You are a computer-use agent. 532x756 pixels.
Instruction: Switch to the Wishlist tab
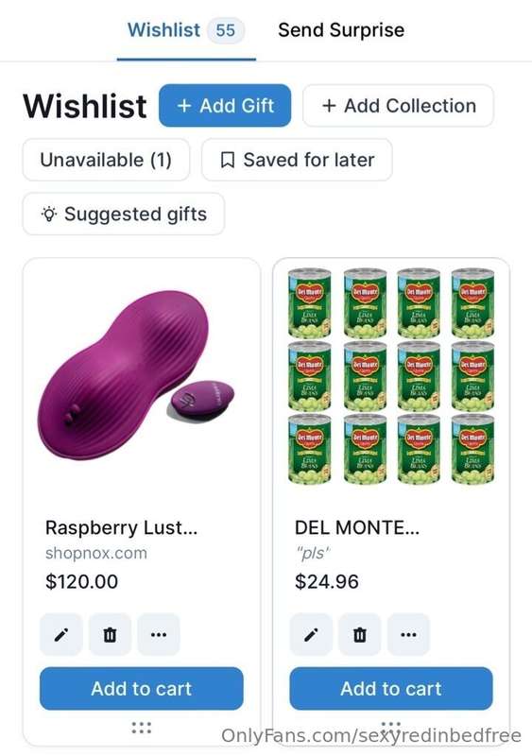(186, 30)
